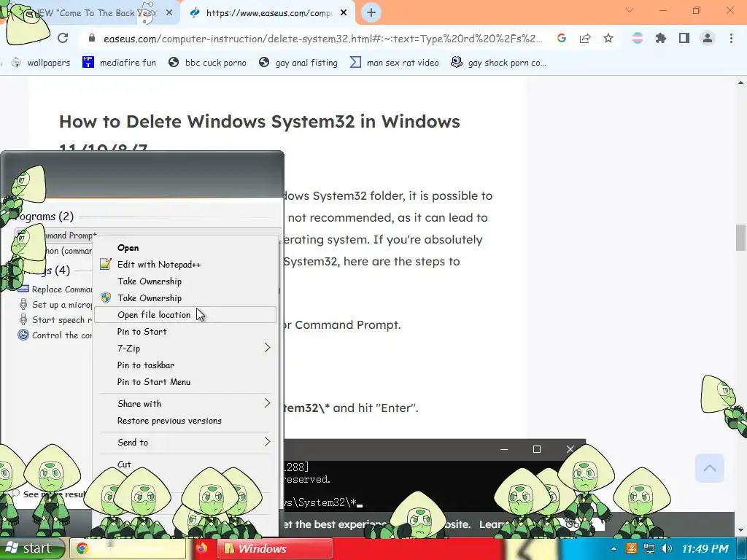Open 'Start speech r…' search result
Image resolution: width=747 pixels, height=560 pixels.
pos(54,319)
